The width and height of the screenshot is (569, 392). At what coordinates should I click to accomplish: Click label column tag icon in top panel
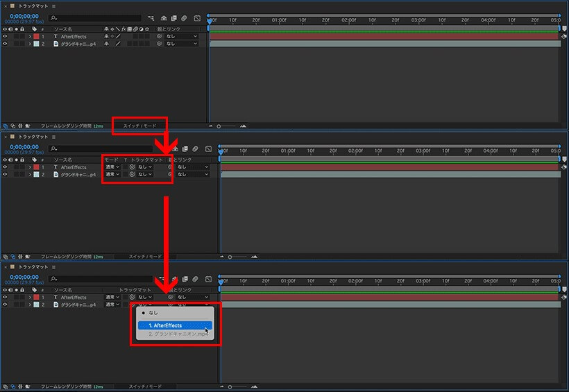tap(34, 28)
